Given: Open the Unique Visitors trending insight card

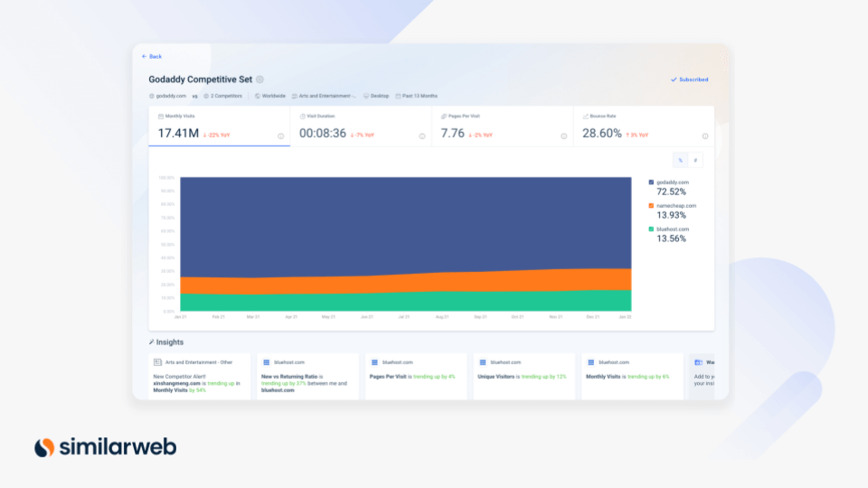Looking at the screenshot, I should 524,377.
